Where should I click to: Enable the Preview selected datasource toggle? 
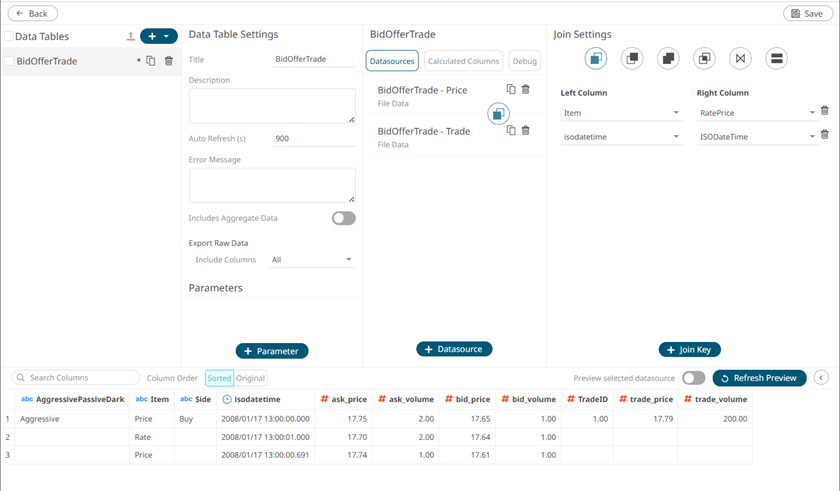[x=693, y=378]
